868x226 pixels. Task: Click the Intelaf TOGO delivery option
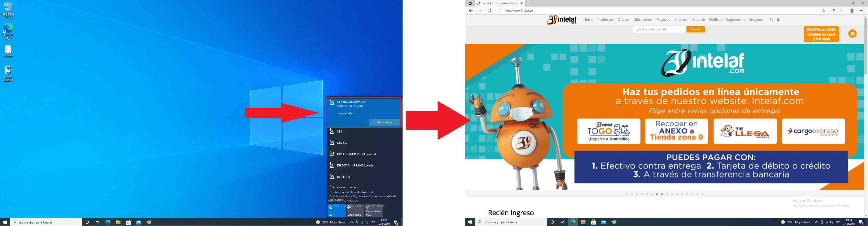click(608, 131)
